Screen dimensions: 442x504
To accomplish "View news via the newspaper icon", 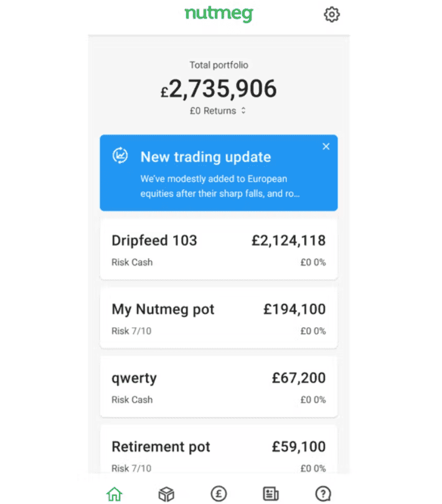I will [271, 493].
